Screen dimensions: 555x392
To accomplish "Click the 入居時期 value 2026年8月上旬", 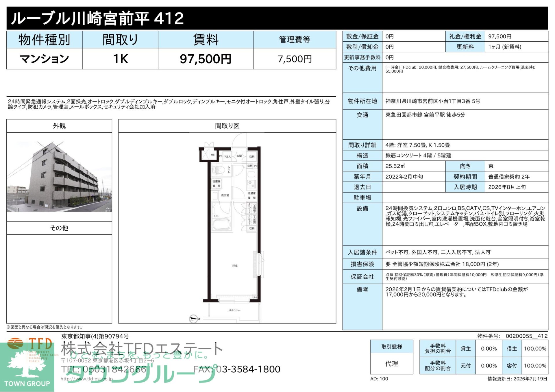I will coord(507,187).
